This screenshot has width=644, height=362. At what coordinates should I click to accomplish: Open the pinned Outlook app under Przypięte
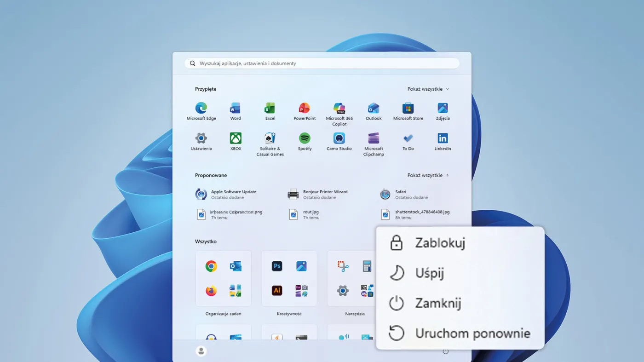click(x=374, y=112)
